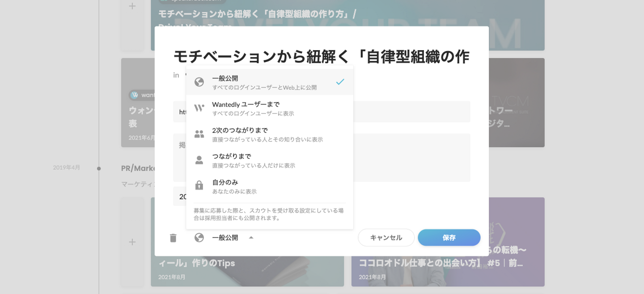
Task: Click the two-people icon for 2次のつながり
Action: (199, 134)
